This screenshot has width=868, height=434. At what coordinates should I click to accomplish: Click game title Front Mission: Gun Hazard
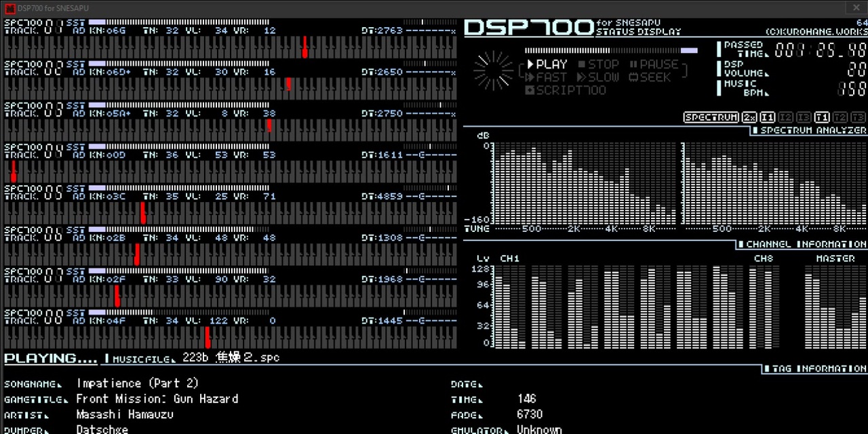(x=157, y=399)
